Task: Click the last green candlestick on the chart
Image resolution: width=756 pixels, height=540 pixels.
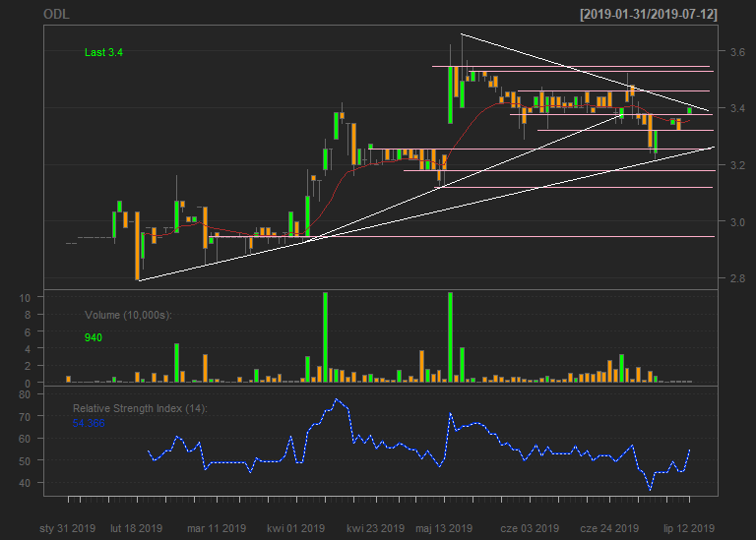Action: point(689,111)
